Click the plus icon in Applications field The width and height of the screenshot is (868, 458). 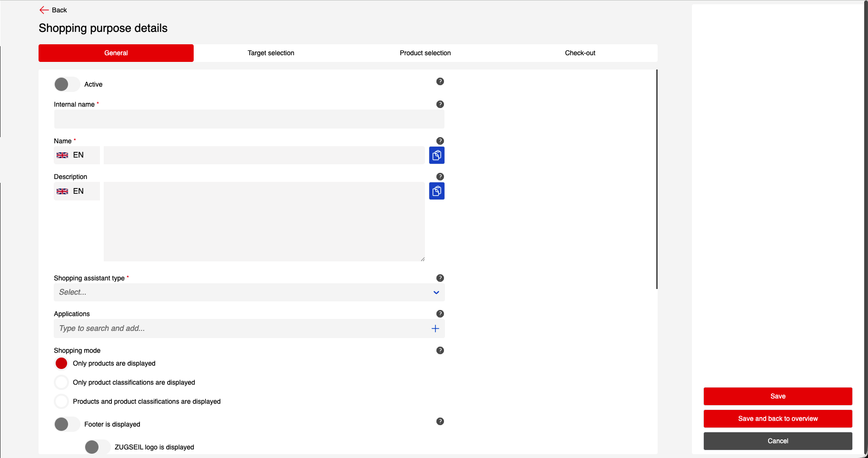coord(435,329)
